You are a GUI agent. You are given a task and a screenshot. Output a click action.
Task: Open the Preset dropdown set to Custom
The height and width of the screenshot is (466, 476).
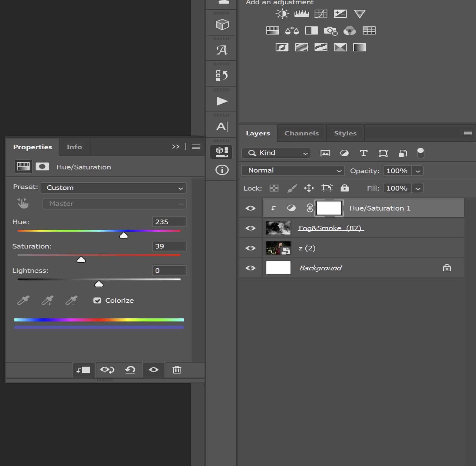[113, 188]
